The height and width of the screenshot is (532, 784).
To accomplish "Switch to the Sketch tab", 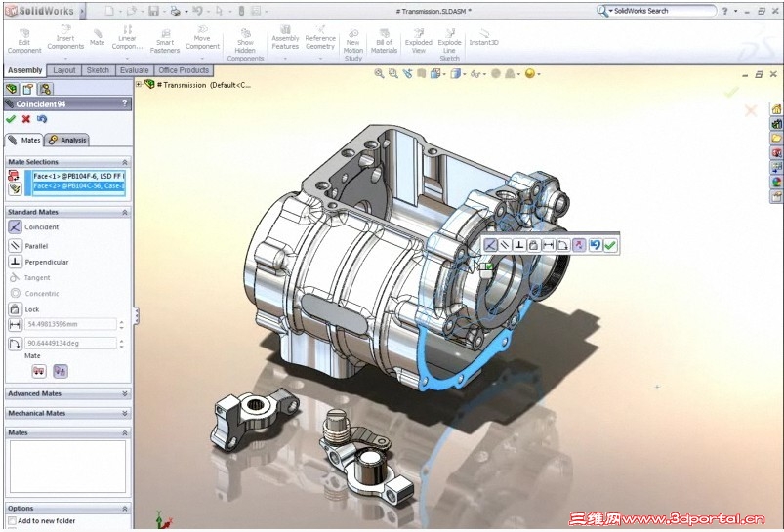I will 98,70.
